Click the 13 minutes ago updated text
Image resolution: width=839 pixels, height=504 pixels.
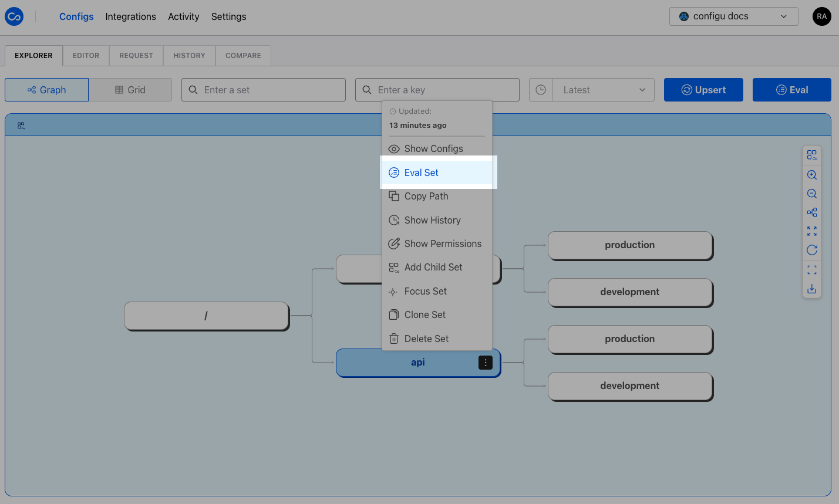(418, 126)
